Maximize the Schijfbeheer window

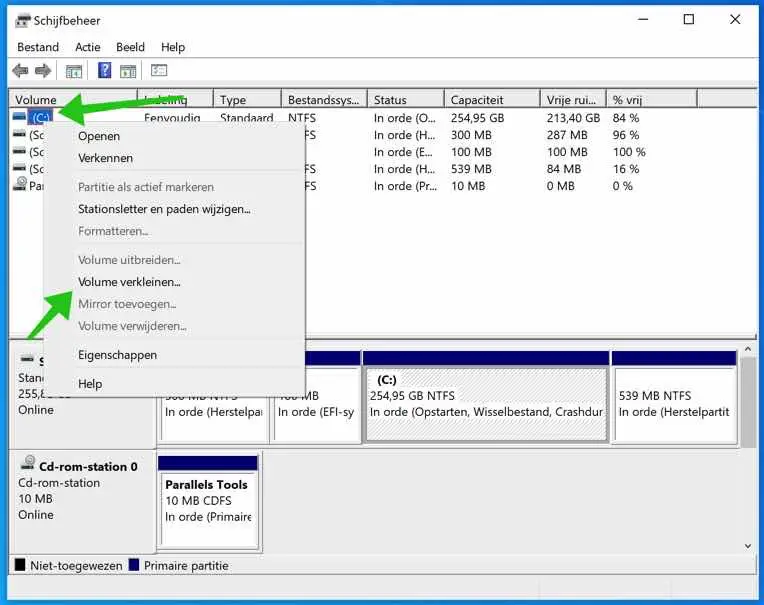point(688,19)
